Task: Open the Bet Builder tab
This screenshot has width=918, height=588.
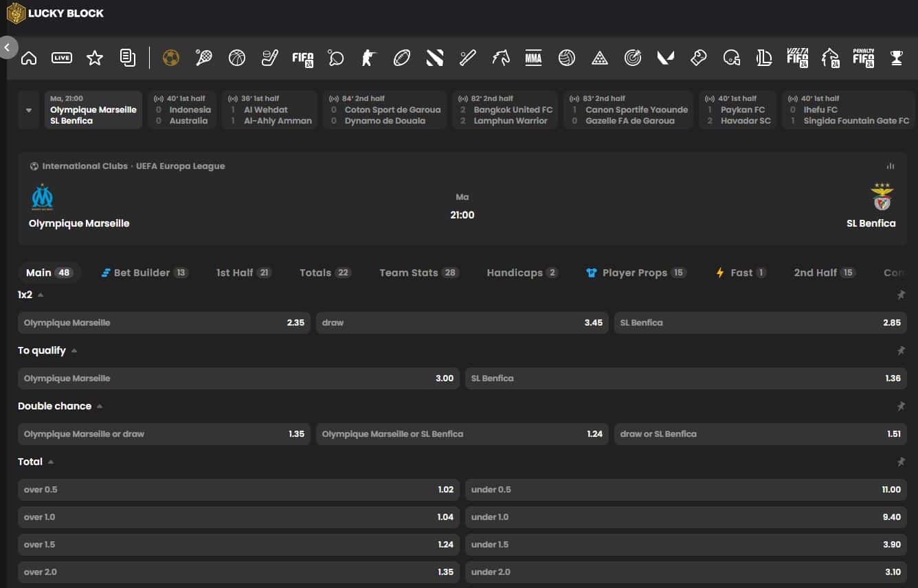Action: [x=145, y=273]
